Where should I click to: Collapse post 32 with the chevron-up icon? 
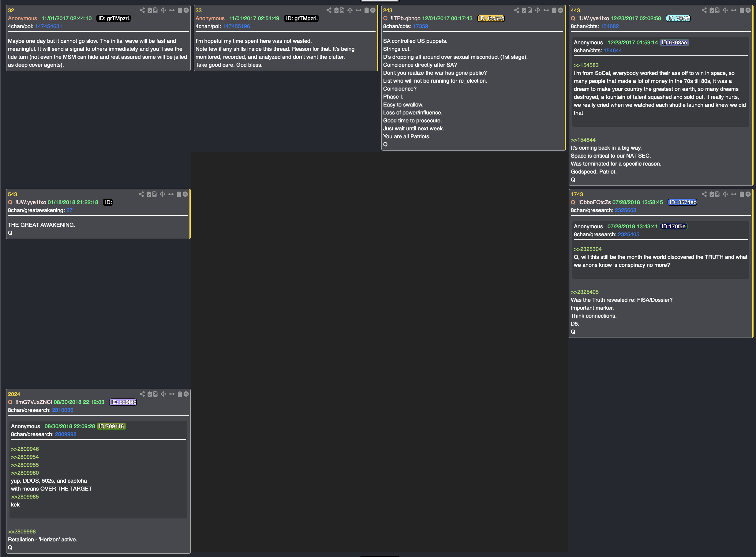click(x=186, y=10)
